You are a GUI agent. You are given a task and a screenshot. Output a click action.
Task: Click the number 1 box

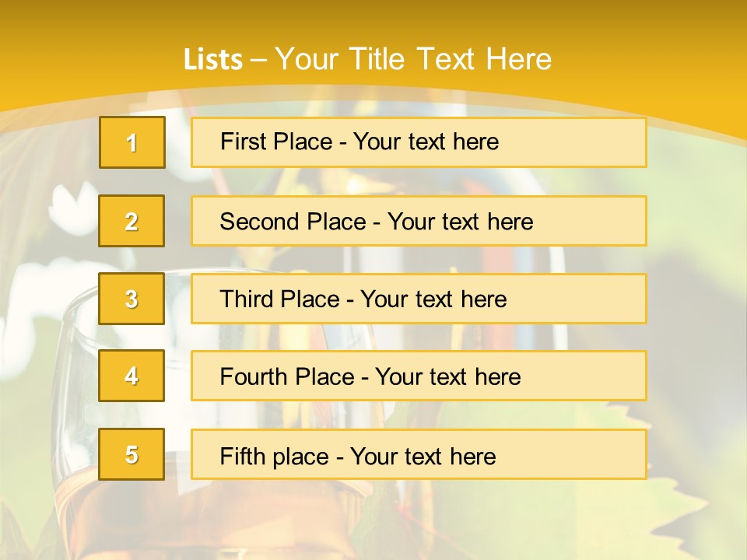132,142
